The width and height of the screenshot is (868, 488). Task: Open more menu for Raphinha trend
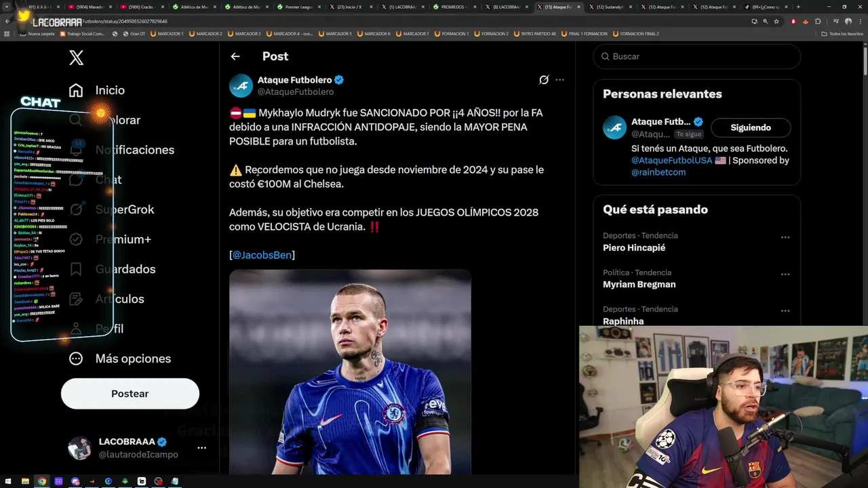[x=785, y=311]
